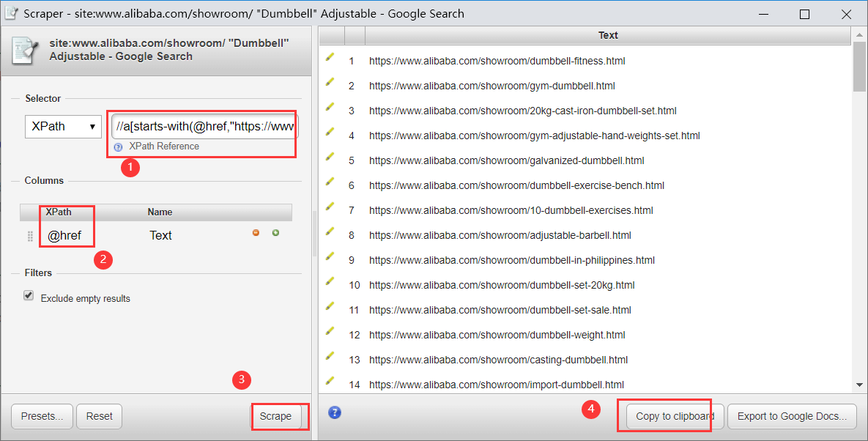Toggle the Exclude empty results checkbox
This screenshot has width=868, height=441.
click(x=29, y=295)
